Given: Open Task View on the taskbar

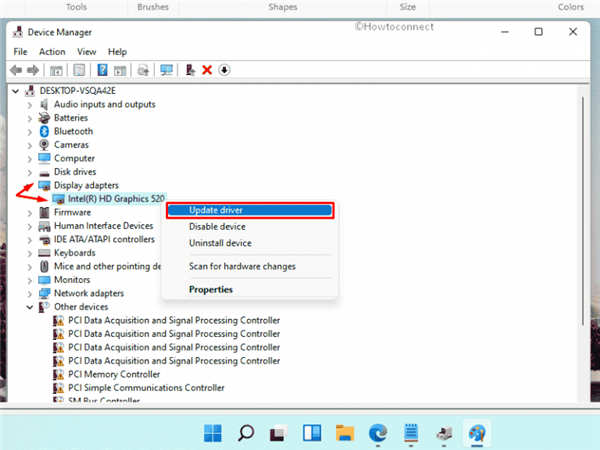Looking at the screenshot, I should (x=279, y=433).
